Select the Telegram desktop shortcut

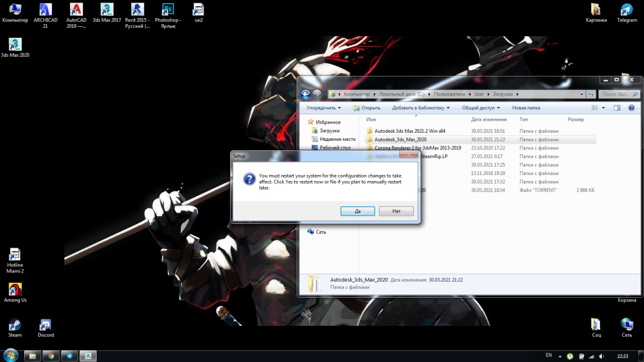coord(627,13)
